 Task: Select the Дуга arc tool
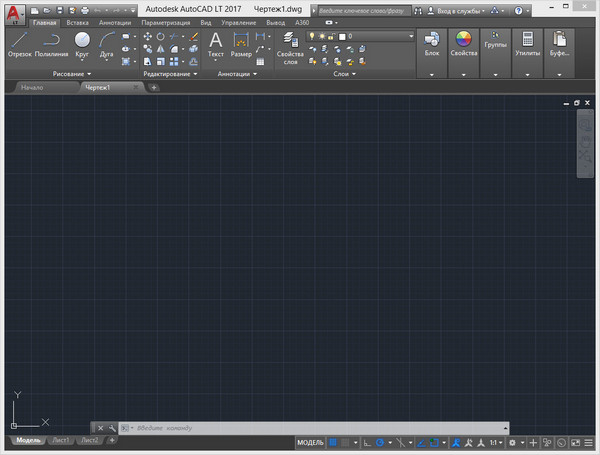click(x=106, y=44)
